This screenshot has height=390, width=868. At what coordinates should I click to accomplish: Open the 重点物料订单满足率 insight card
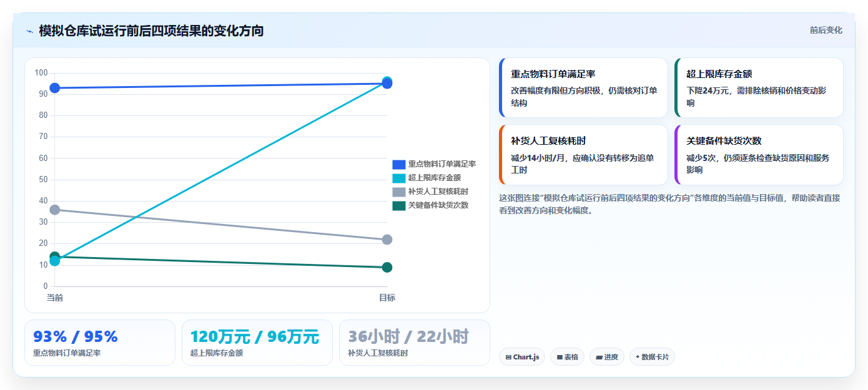[583, 88]
